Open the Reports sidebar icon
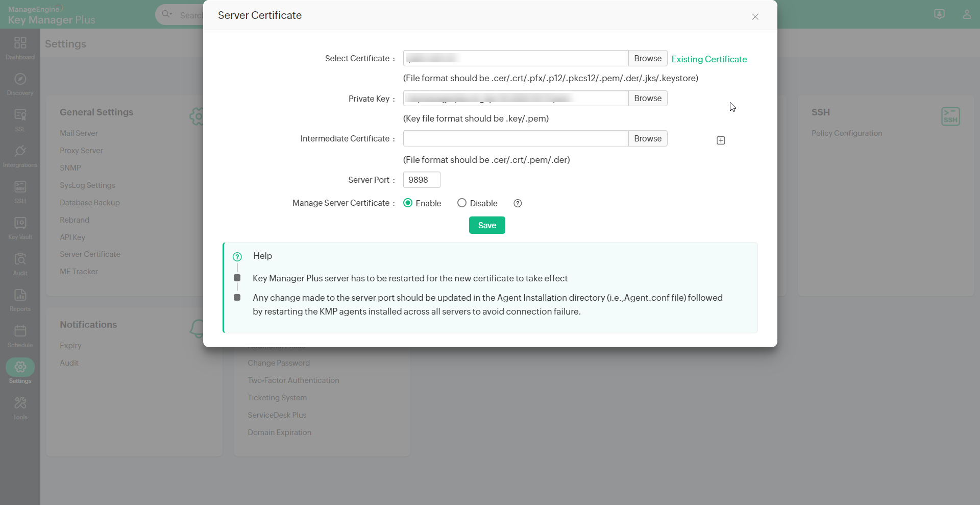Viewport: 980px width, 505px height. click(x=20, y=295)
